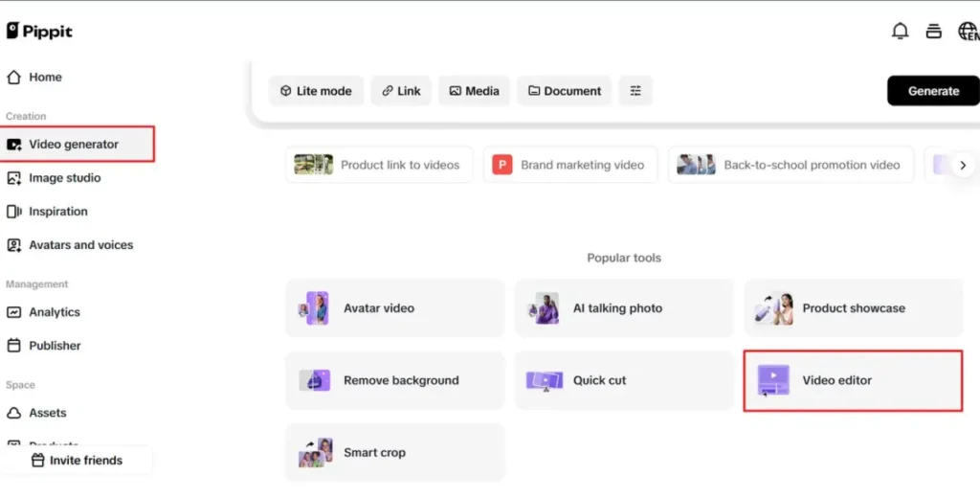Open the Avatar video tool
This screenshot has height=498, width=980.
395,307
